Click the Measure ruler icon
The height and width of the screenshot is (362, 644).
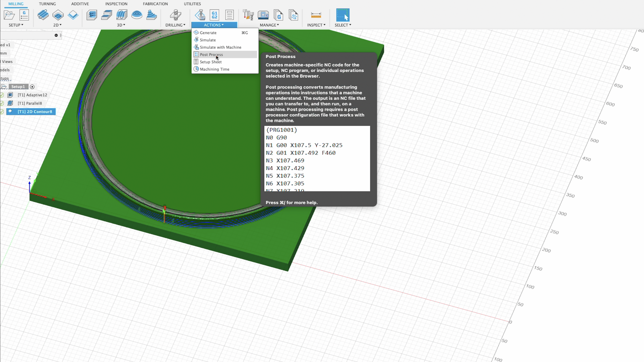(316, 15)
